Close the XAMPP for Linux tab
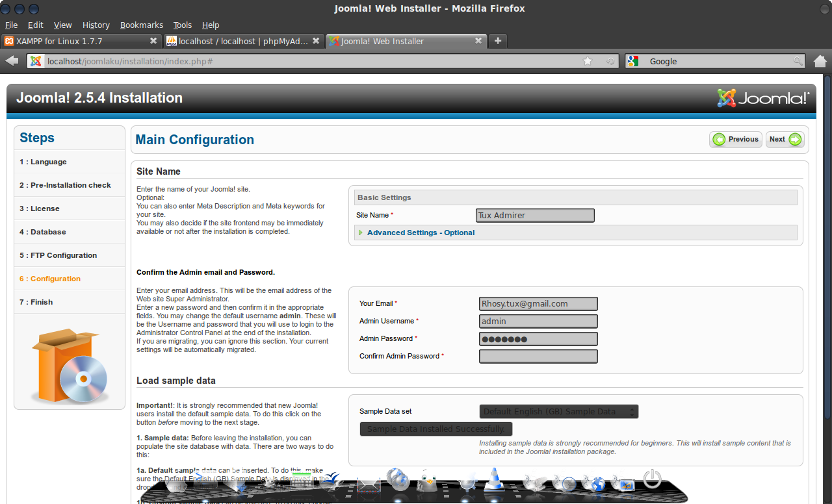 click(x=153, y=40)
